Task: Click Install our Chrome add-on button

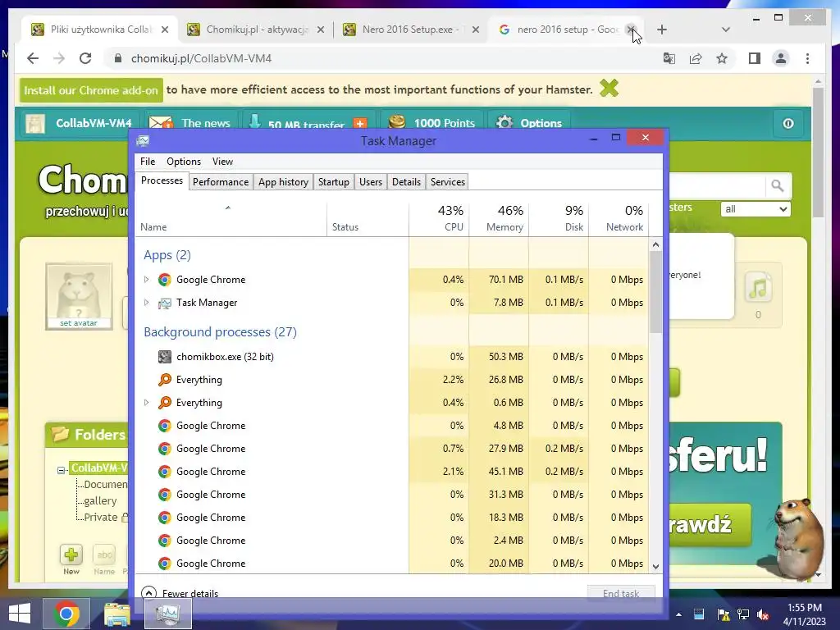Action: (x=90, y=90)
